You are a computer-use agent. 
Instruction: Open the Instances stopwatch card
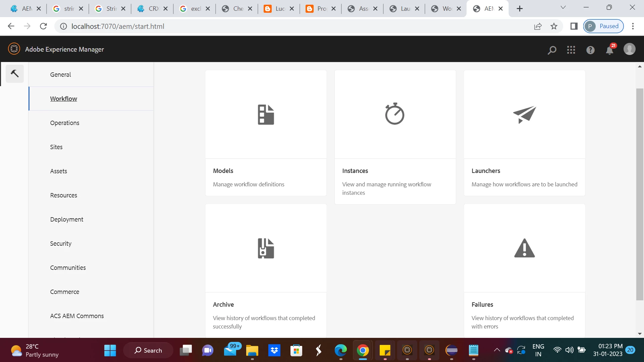pos(395,137)
